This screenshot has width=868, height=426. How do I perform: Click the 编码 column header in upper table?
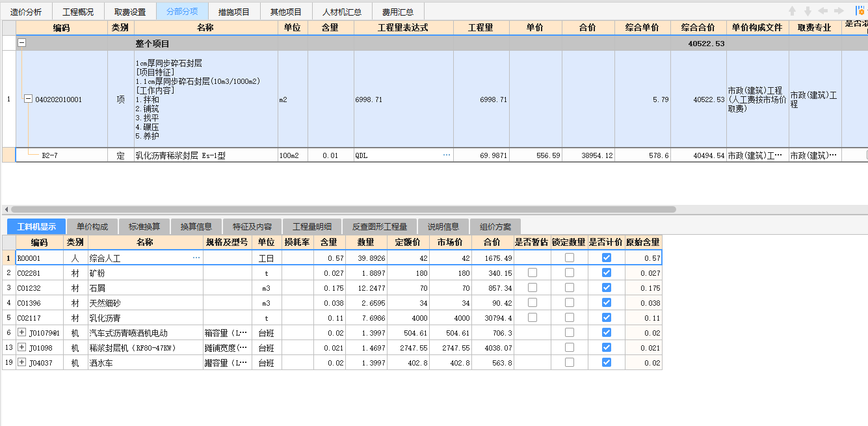[62, 28]
